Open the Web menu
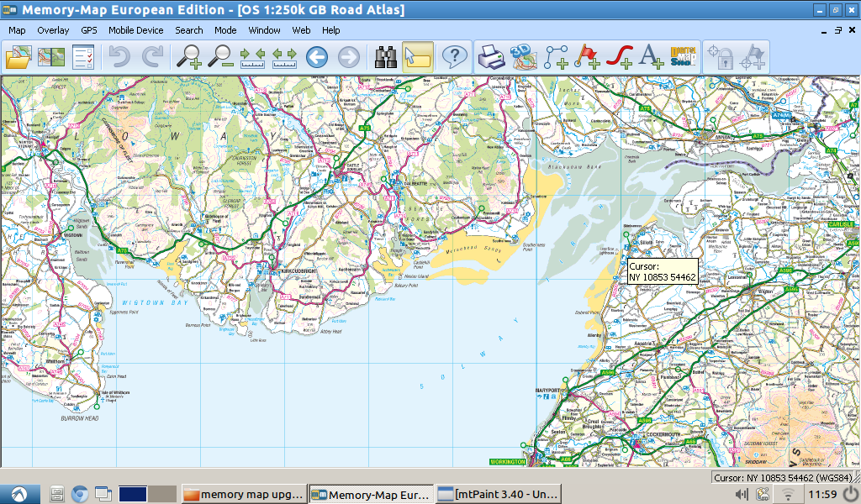 [301, 30]
